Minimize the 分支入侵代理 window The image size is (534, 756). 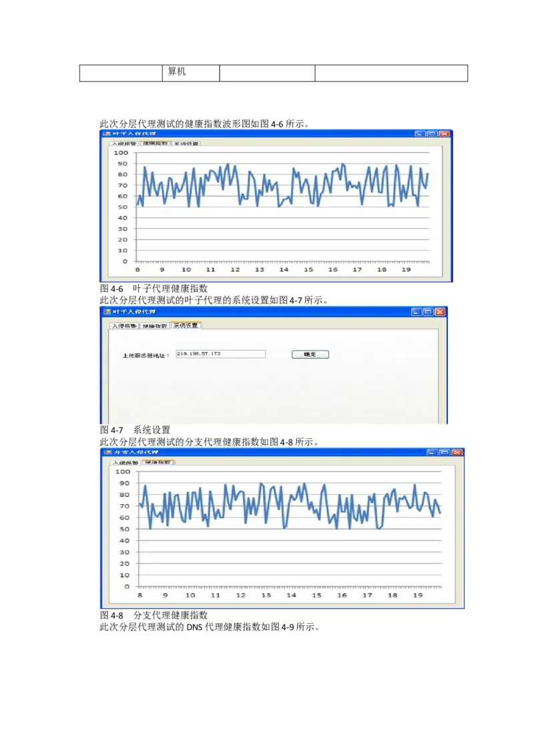click(x=433, y=452)
